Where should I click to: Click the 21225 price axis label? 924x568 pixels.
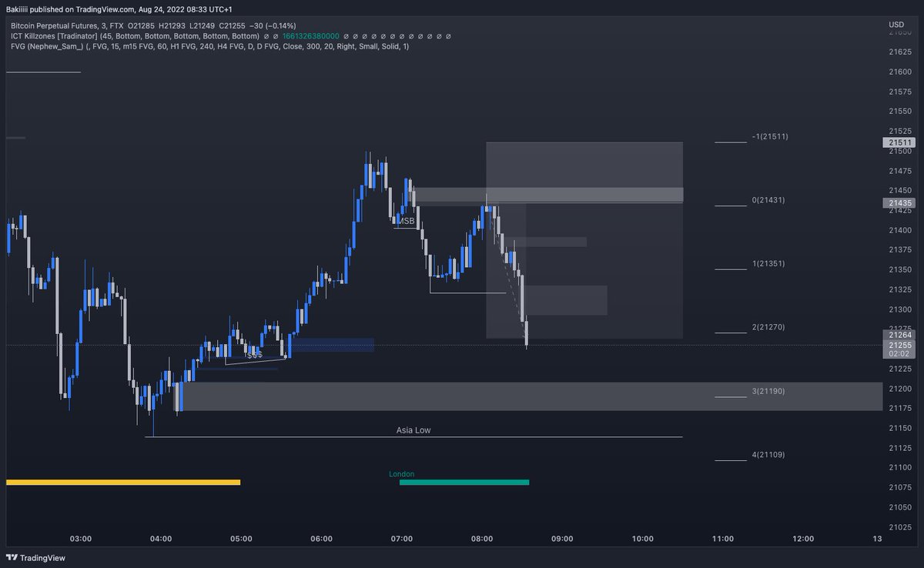(x=900, y=369)
